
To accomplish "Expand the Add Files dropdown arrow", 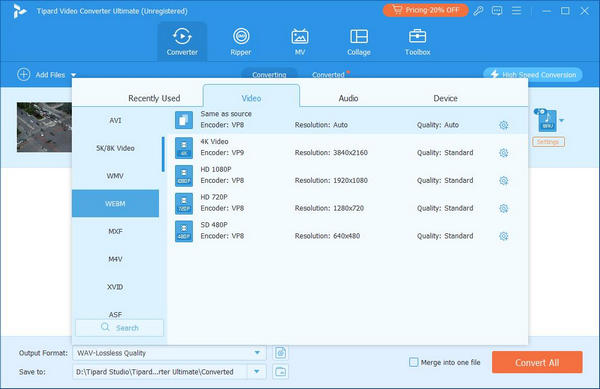I will tap(73, 75).
